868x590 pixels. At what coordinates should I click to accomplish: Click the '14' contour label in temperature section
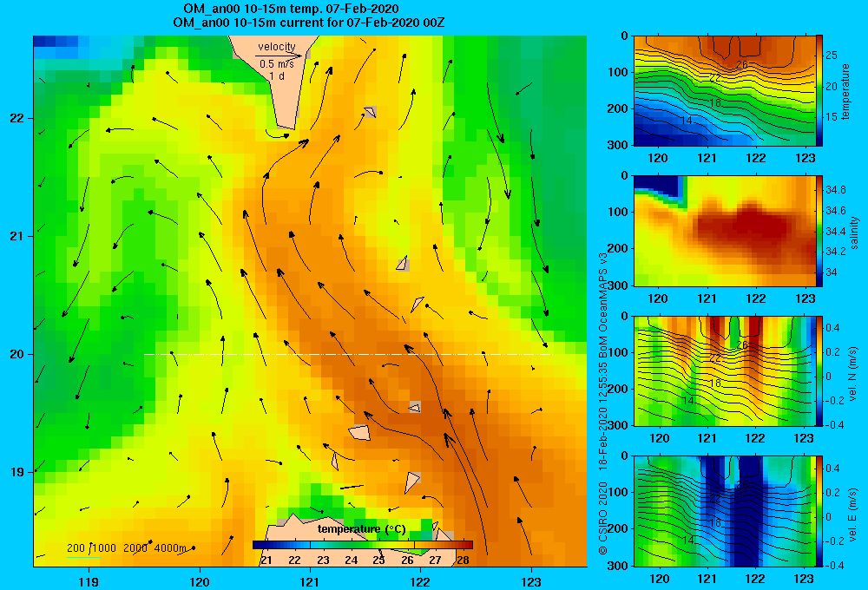click(x=686, y=120)
